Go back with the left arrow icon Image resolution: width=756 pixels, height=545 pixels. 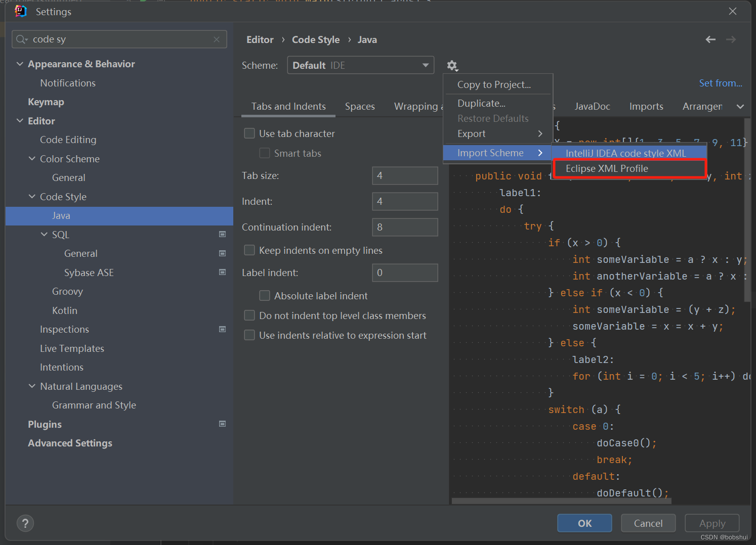(710, 39)
